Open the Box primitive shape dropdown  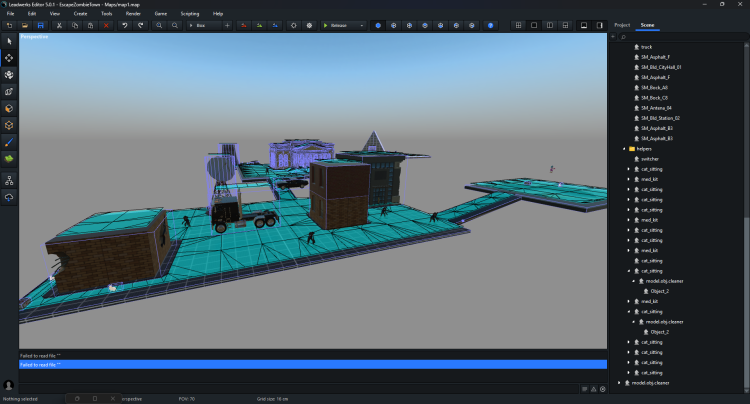[x=205, y=24]
